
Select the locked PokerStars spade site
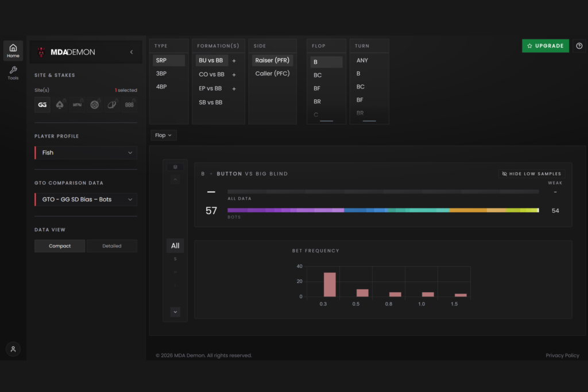click(60, 104)
